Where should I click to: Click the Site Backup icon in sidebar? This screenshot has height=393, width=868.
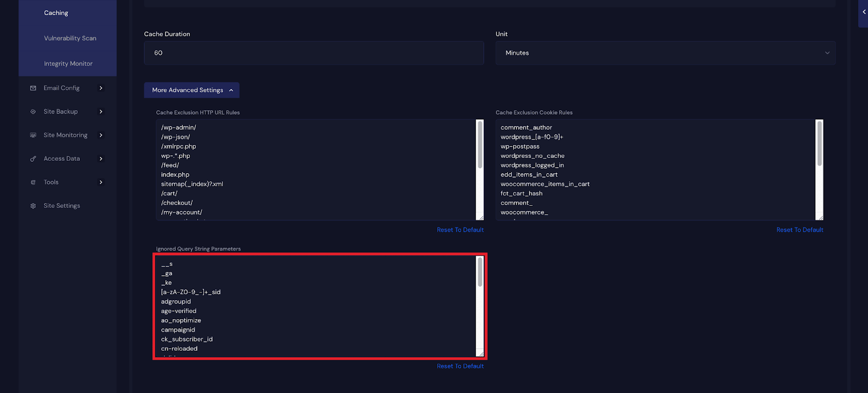33,112
